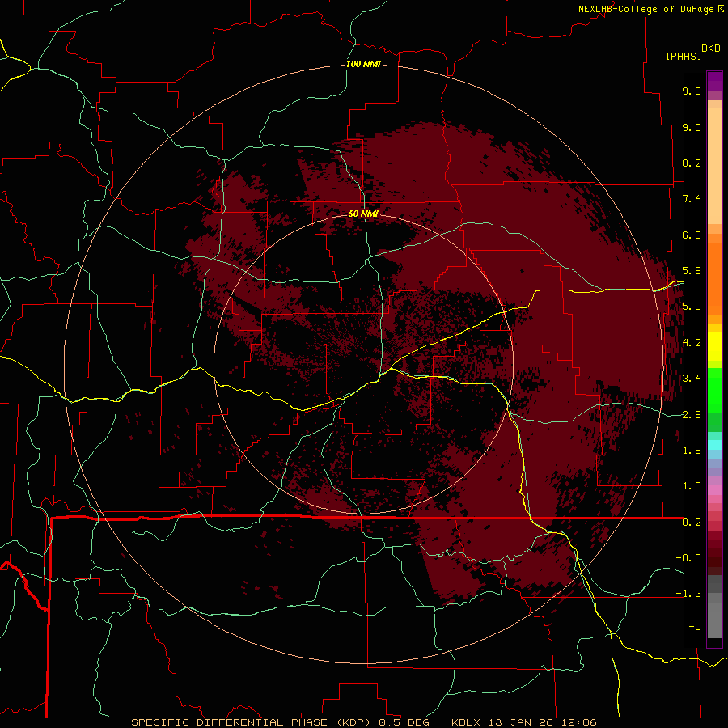Click the 'TH' threshold legend label

click(695, 630)
